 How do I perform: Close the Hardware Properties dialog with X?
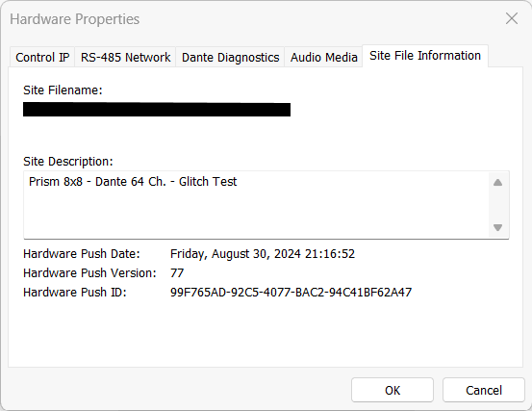(x=511, y=18)
